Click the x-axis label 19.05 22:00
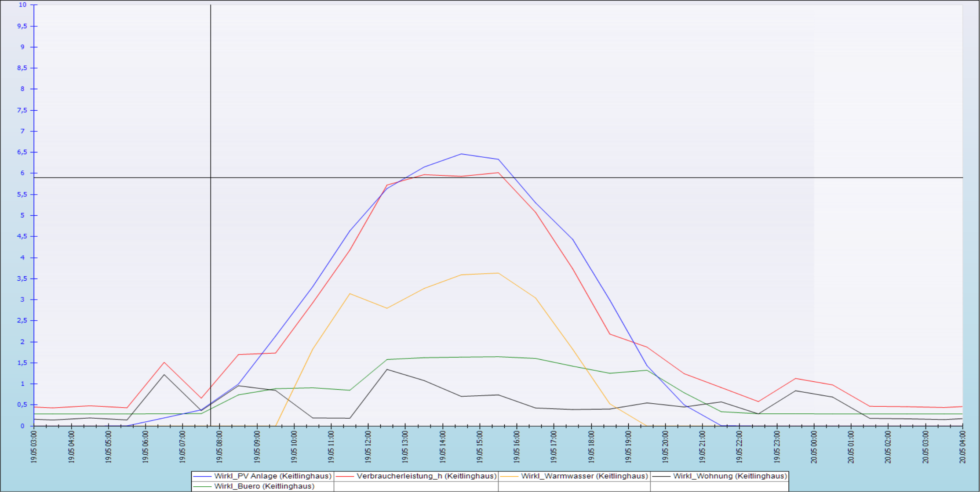The height and width of the screenshot is (492, 980). pyautogui.click(x=740, y=447)
